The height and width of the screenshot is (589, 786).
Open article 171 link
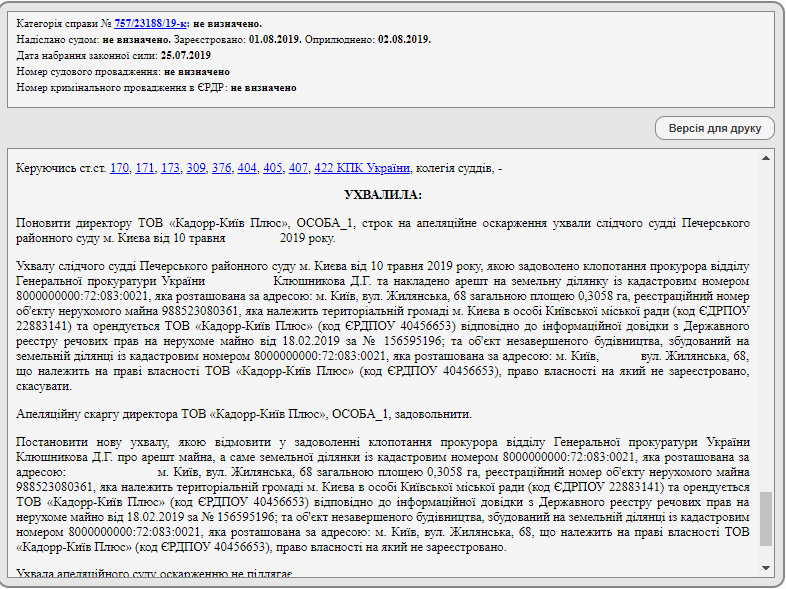[146, 168]
